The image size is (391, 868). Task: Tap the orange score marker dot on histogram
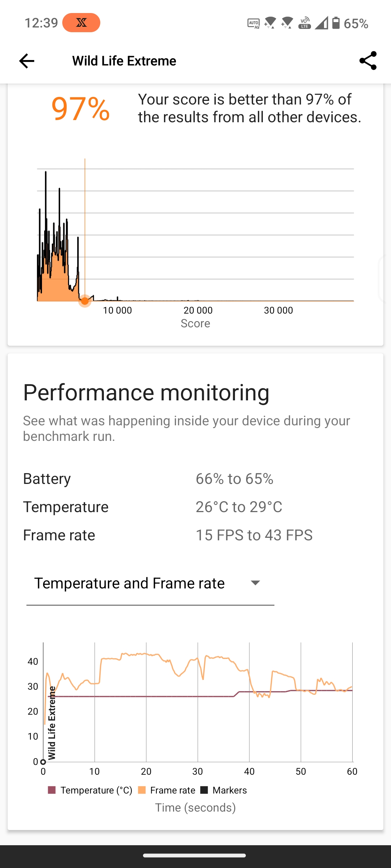(85, 301)
